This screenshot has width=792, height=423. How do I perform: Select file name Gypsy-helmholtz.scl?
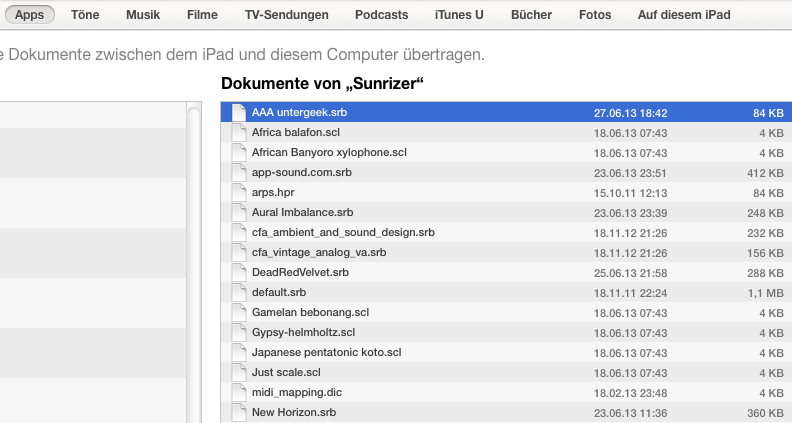(304, 332)
